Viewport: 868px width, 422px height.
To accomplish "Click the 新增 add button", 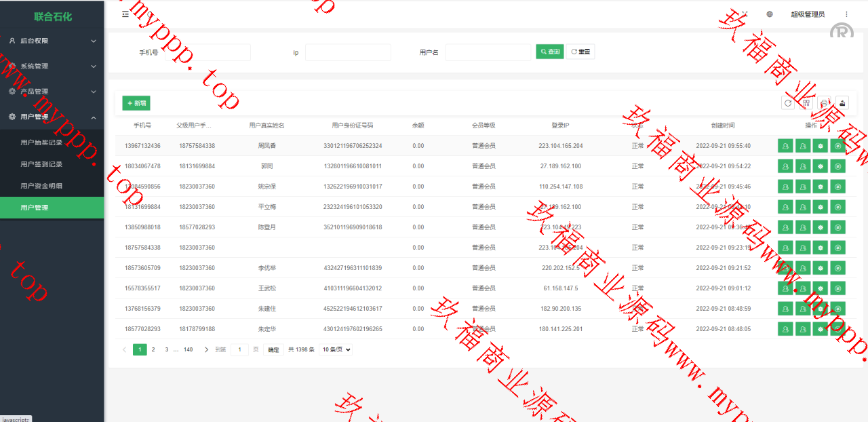I will 136,103.
